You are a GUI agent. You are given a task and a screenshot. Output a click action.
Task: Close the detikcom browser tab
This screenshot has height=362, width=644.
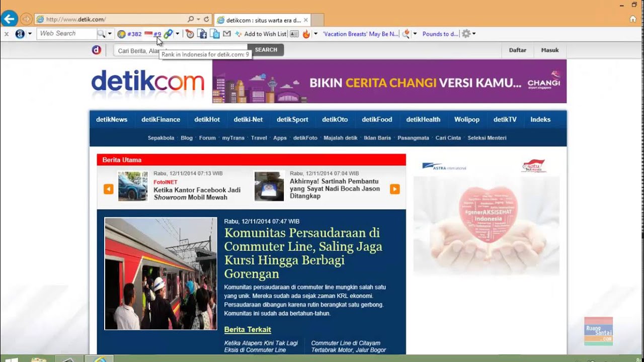(306, 20)
